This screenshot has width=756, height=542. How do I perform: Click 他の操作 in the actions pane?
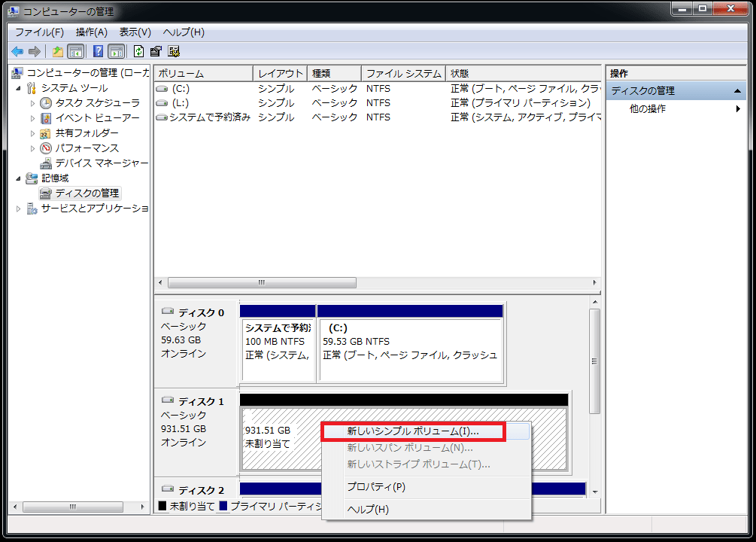648,109
